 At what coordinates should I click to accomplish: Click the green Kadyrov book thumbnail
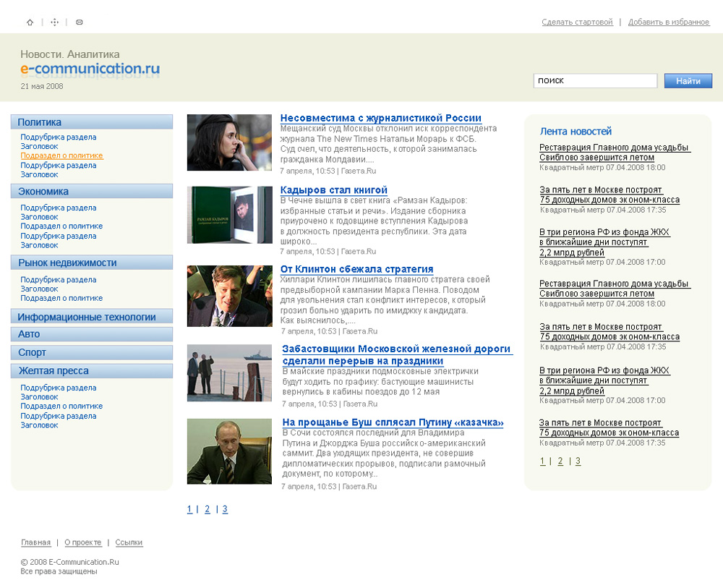[x=230, y=215]
